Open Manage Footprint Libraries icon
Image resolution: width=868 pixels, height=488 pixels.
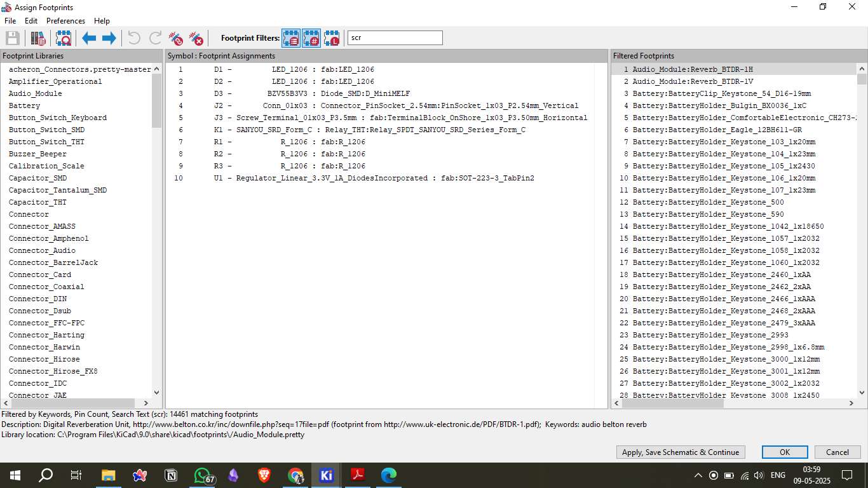[38, 38]
